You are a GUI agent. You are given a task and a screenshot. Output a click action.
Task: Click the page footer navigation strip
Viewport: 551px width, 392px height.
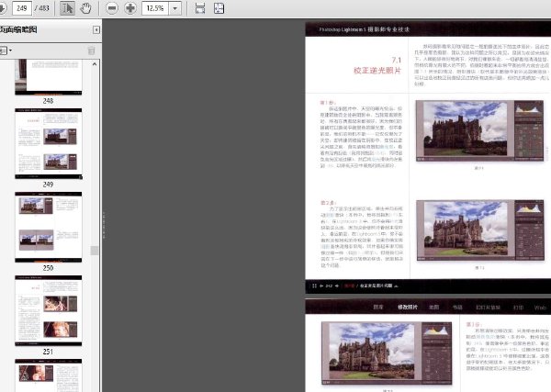coord(428,286)
